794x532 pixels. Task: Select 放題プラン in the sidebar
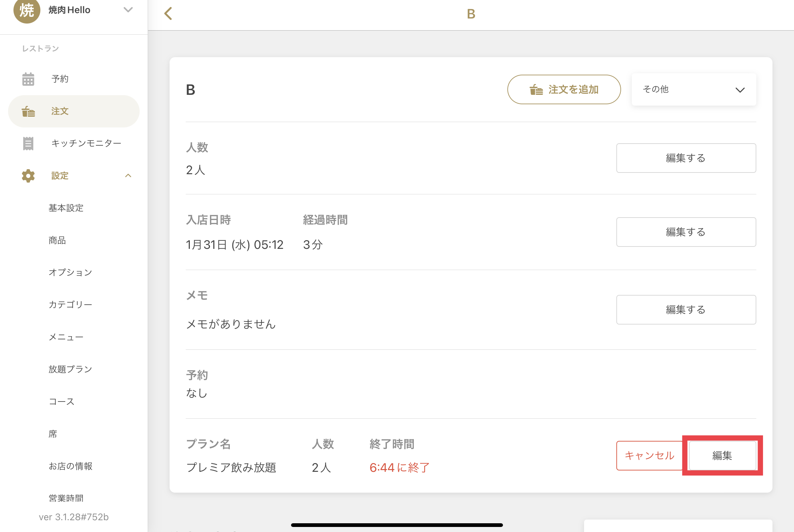(70, 369)
